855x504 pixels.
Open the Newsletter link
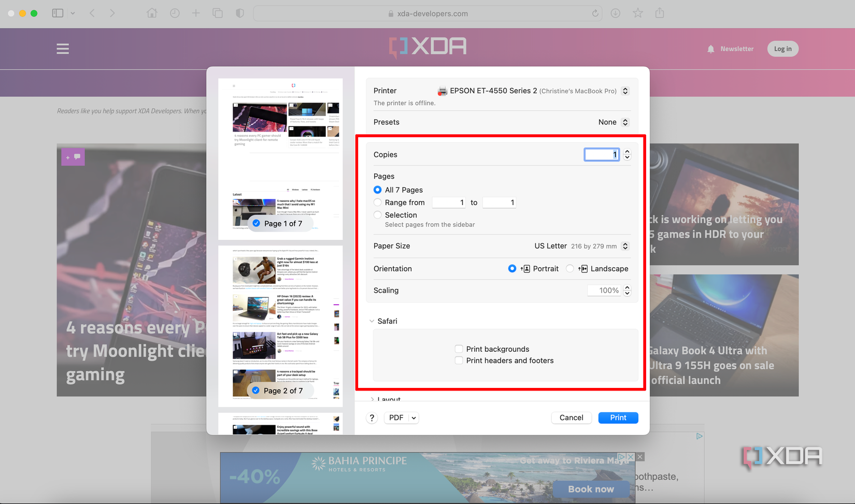pyautogui.click(x=737, y=49)
